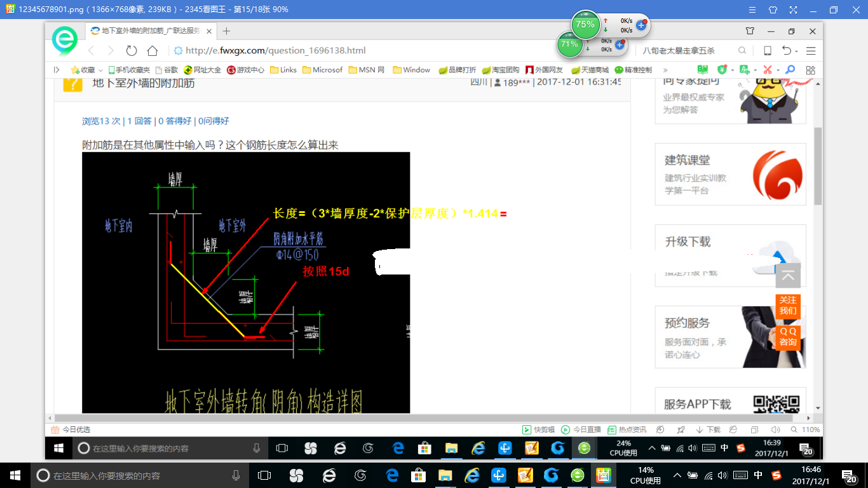Open the 建筑课堂 sidebar card
The height and width of the screenshot is (488, 868).
730,174
